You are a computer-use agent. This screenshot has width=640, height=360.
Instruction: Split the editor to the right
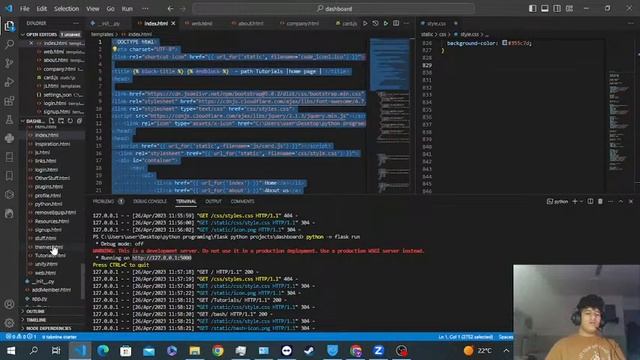(x=396, y=23)
